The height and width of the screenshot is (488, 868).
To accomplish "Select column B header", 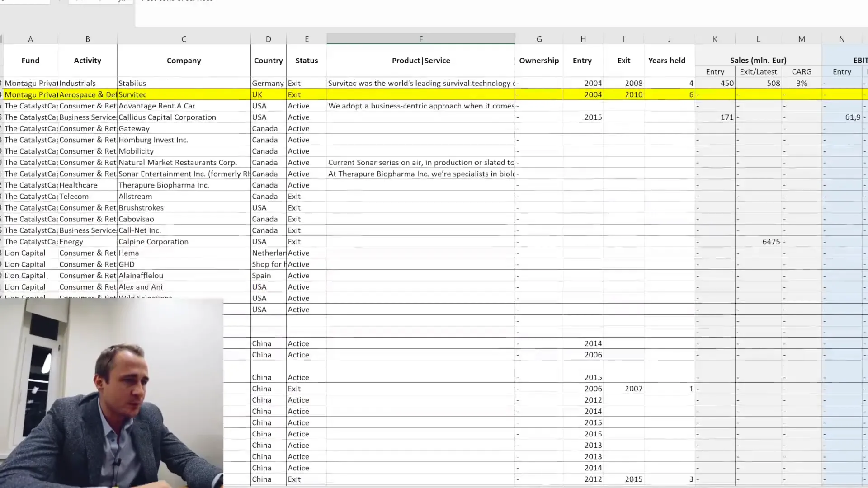I will coord(87,39).
